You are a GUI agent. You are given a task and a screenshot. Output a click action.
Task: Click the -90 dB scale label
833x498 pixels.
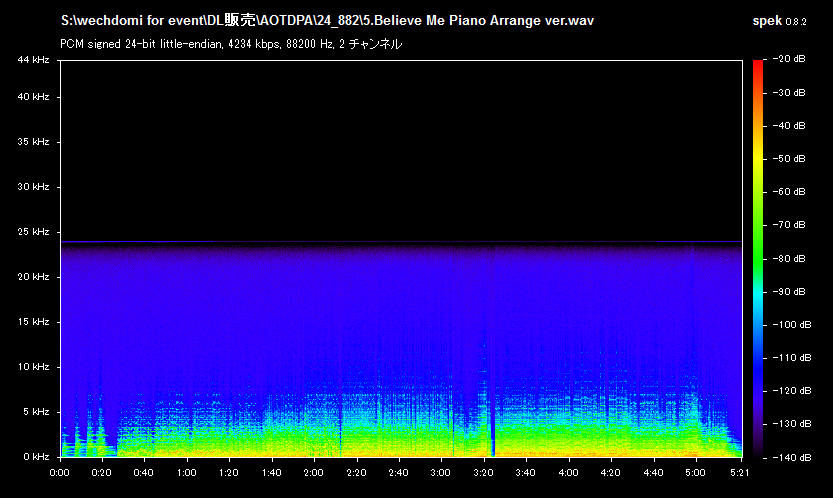(789, 291)
